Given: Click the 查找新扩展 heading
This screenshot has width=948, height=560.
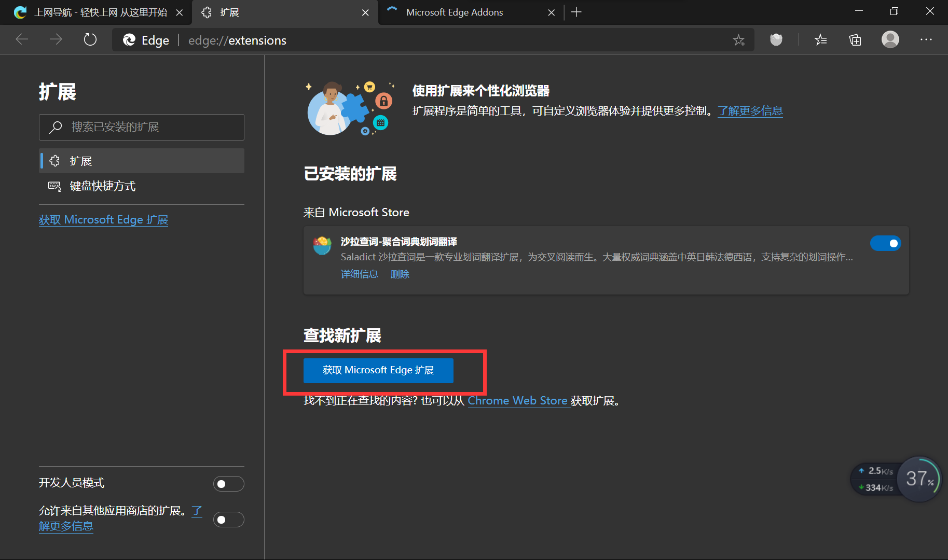Looking at the screenshot, I should coord(342,335).
